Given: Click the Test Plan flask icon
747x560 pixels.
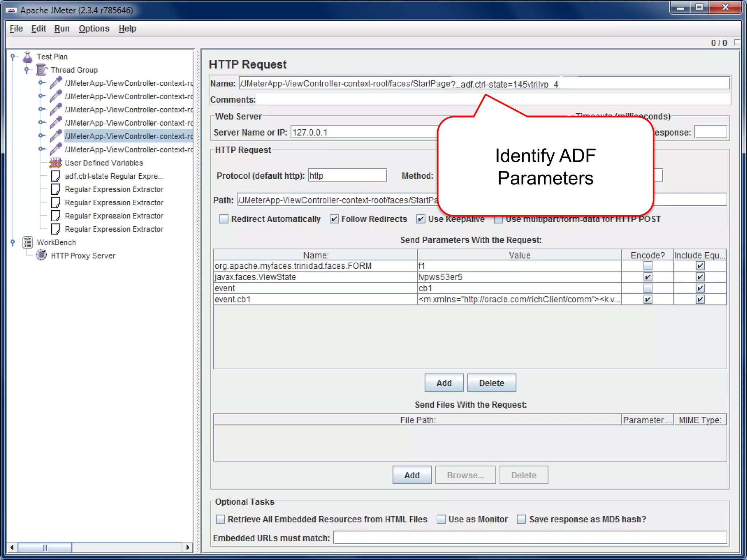Looking at the screenshot, I should click(x=28, y=57).
